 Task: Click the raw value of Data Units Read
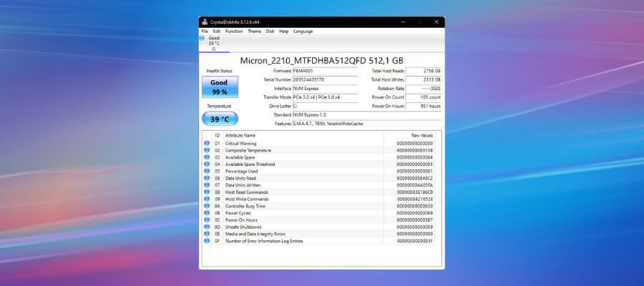coord(415,179)
